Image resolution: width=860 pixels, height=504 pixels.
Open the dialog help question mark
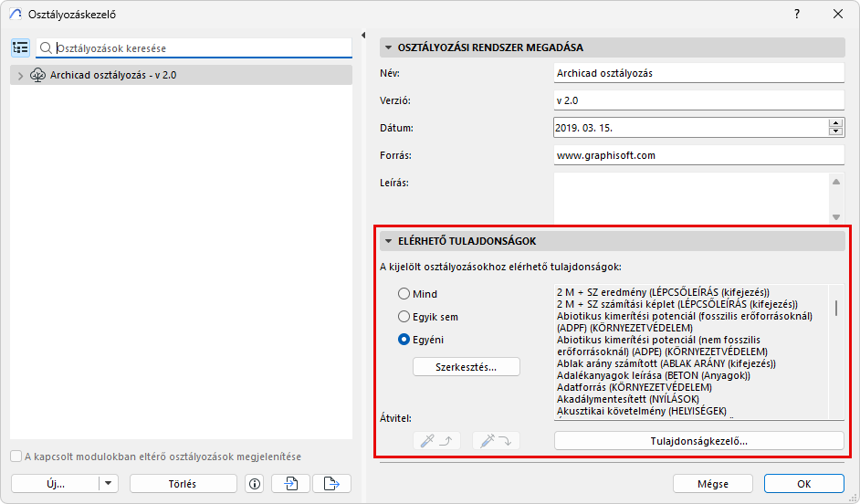[x=797, y=15]
